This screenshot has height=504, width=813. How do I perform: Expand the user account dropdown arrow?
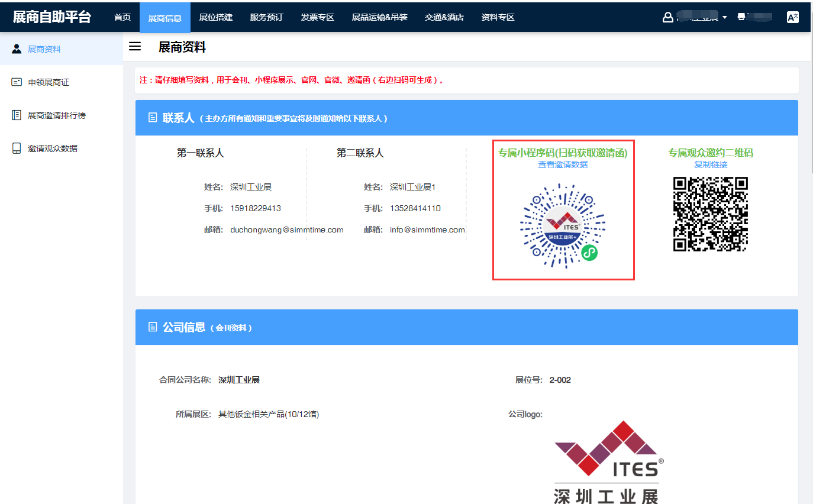click(724, 18)
